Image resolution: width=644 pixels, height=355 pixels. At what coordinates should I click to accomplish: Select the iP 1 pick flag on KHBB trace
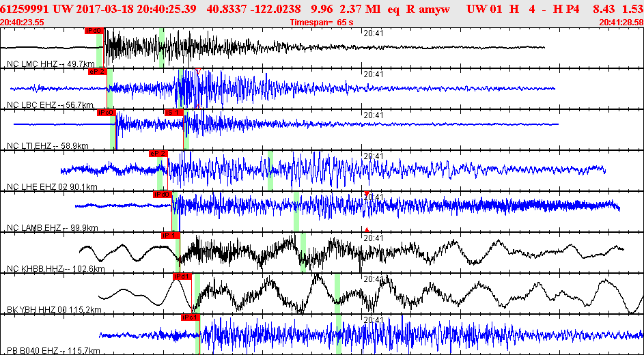[x=171, y=236]
